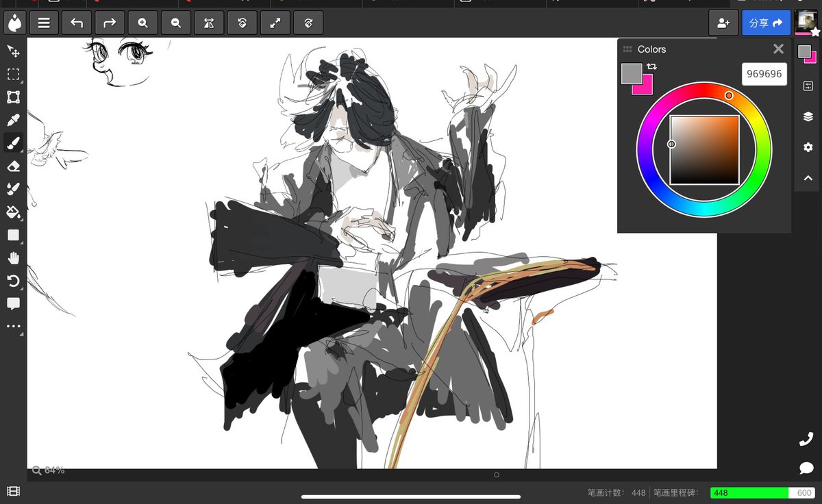Click the green milestone progress bar
822x504 pixels.
pos(762,493)
